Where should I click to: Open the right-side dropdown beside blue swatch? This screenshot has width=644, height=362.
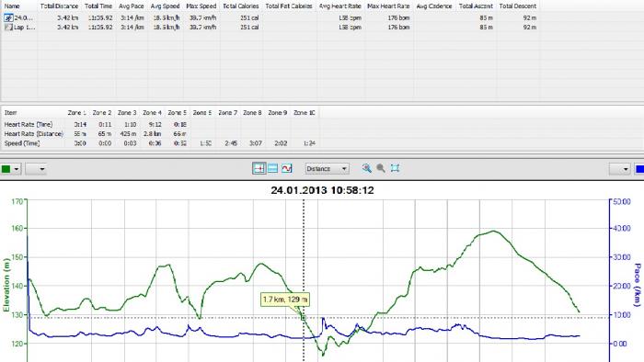[x=619, y=169]
